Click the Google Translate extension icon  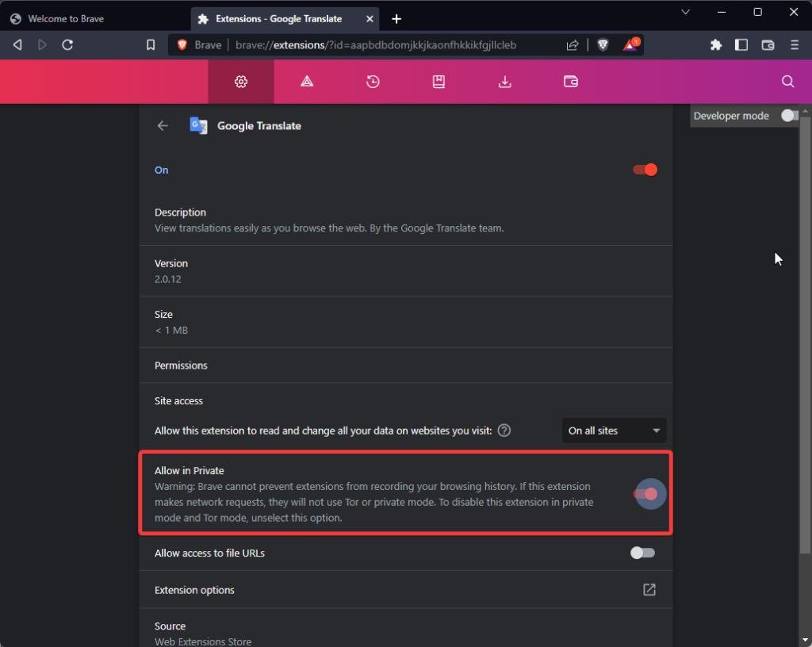pos(198,126)
